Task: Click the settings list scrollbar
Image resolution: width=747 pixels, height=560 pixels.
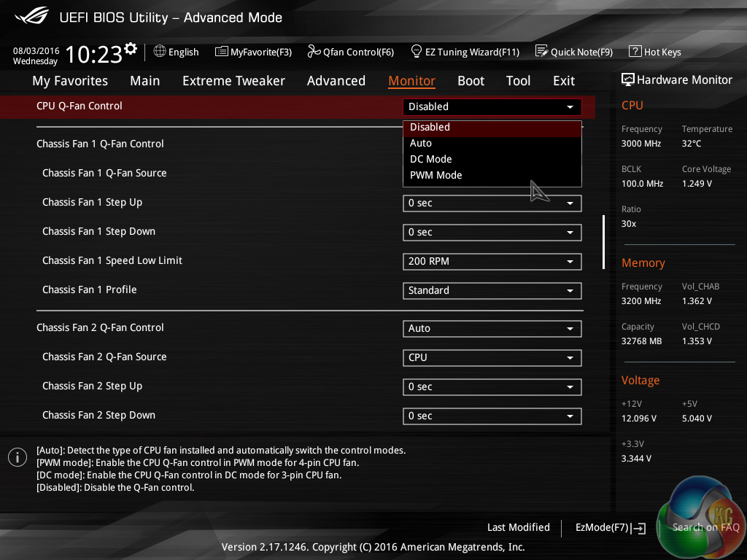Action: click(603, 242)
